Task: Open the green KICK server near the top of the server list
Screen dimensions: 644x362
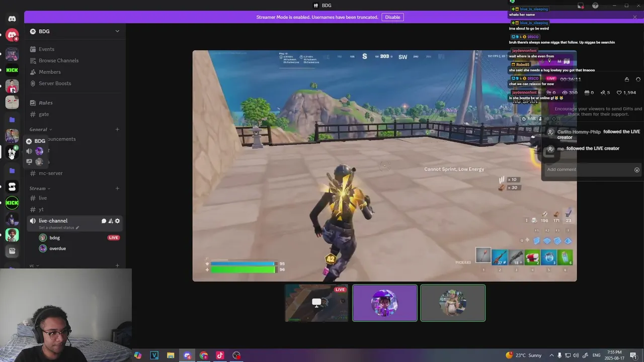Action: coord(12,70)
